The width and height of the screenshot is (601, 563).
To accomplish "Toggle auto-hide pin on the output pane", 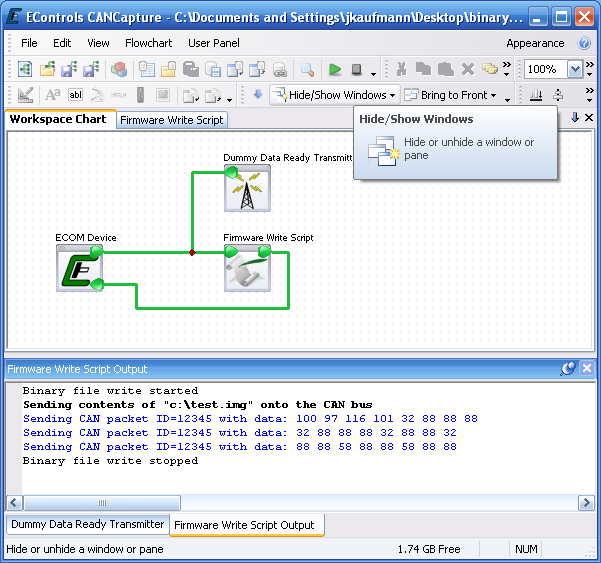I will [568, 369].
